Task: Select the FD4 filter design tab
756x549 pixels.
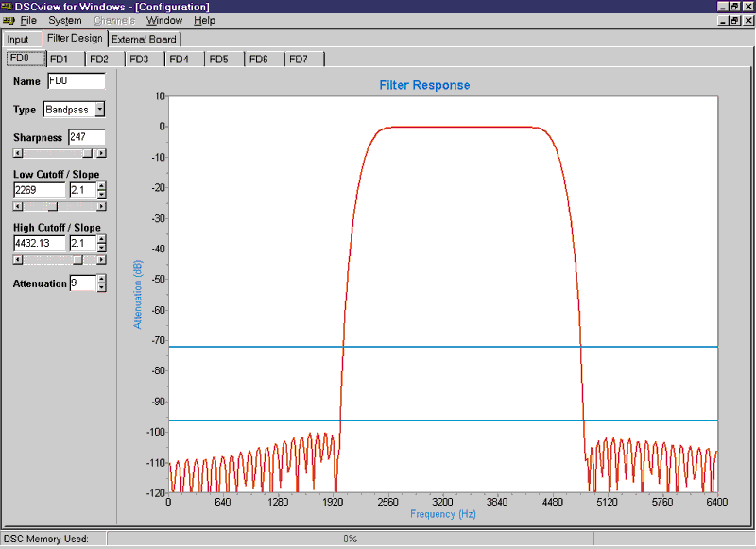Action: coord(181,58)
